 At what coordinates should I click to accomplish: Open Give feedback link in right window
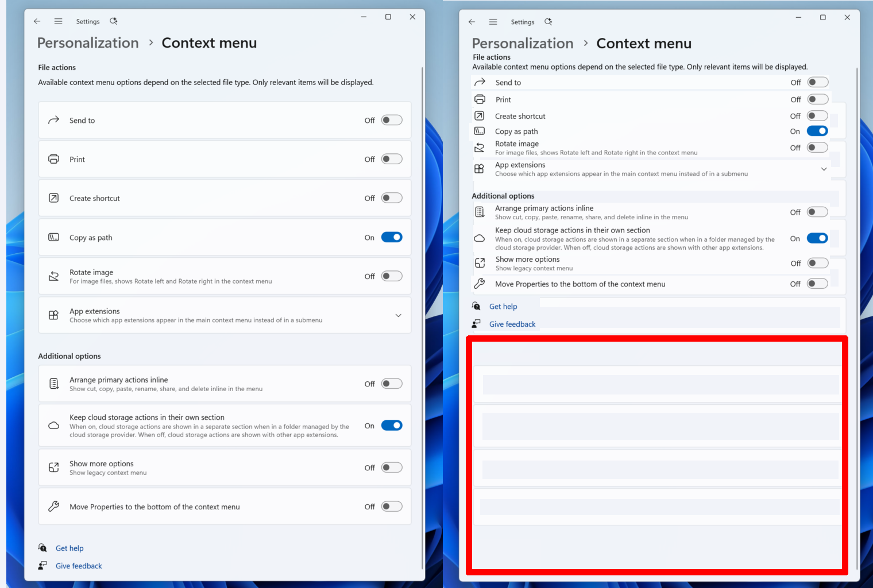(x=512, y=324)
